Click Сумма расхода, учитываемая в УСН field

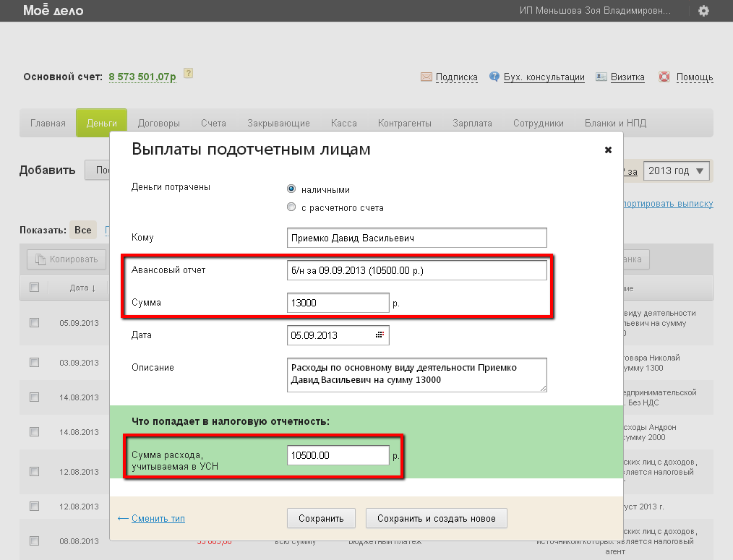coord(338,455)
